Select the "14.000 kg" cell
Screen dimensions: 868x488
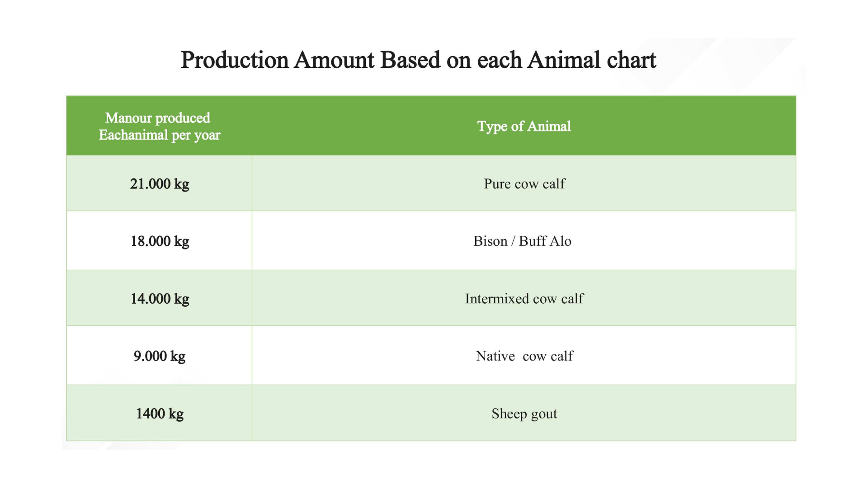click(160, 299)
